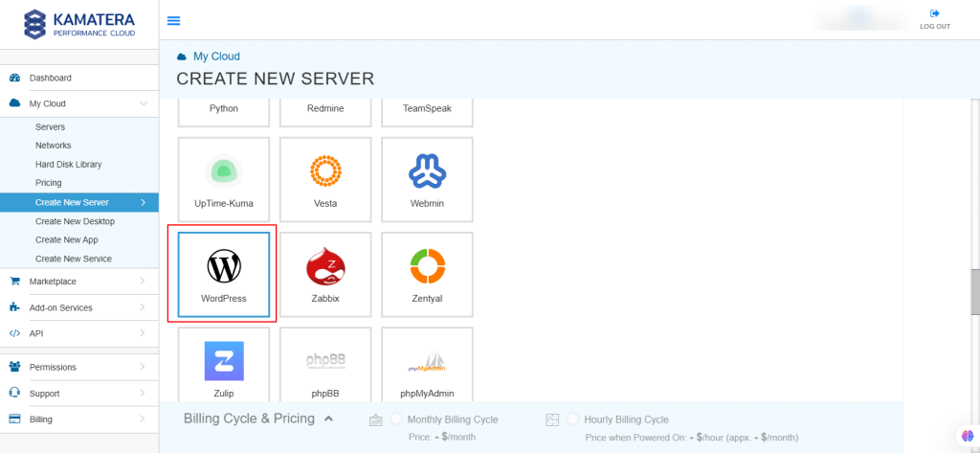The height and width of the screenshot is (453, 980).
Task: Select the TeamSpeak app tile
Action: tap(428, 113)
